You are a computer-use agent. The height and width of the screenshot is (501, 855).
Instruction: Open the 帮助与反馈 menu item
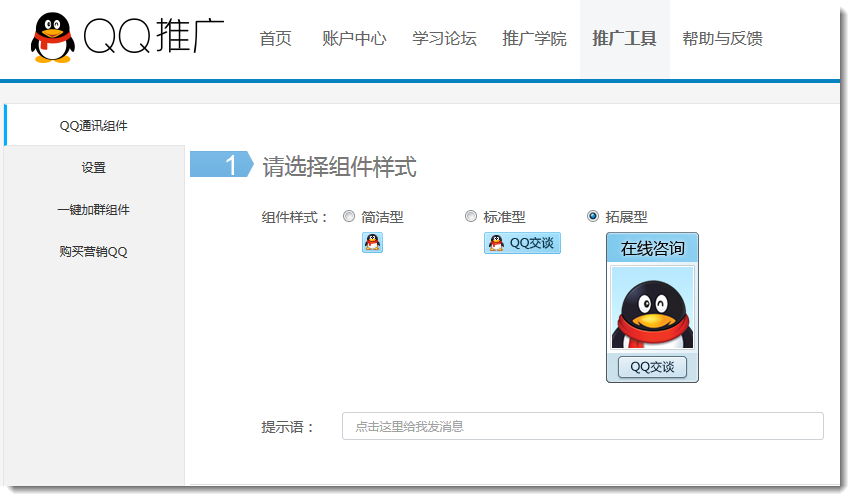point(722,39)
